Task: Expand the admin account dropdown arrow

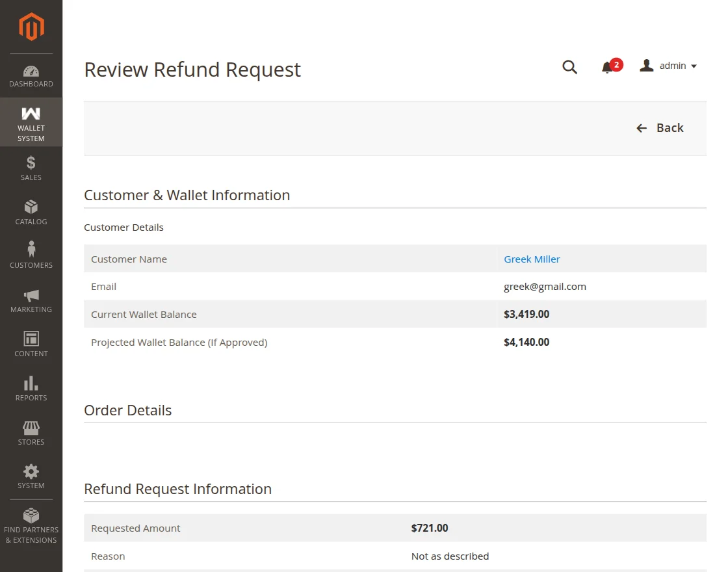Action: 694,66
